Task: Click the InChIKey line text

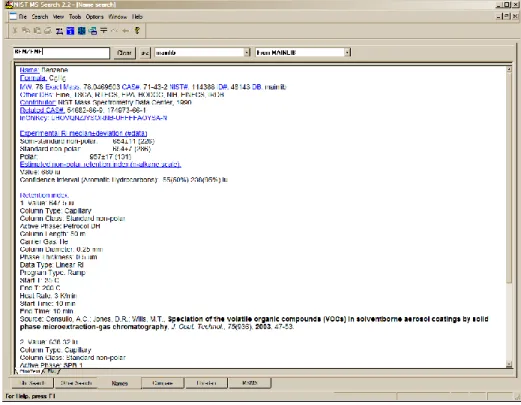Action: (93, 118)
